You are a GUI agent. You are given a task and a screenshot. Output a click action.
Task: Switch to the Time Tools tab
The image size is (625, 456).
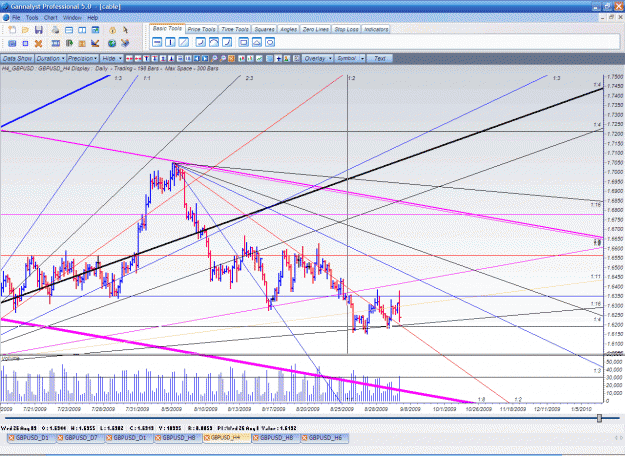coord(235,29)
